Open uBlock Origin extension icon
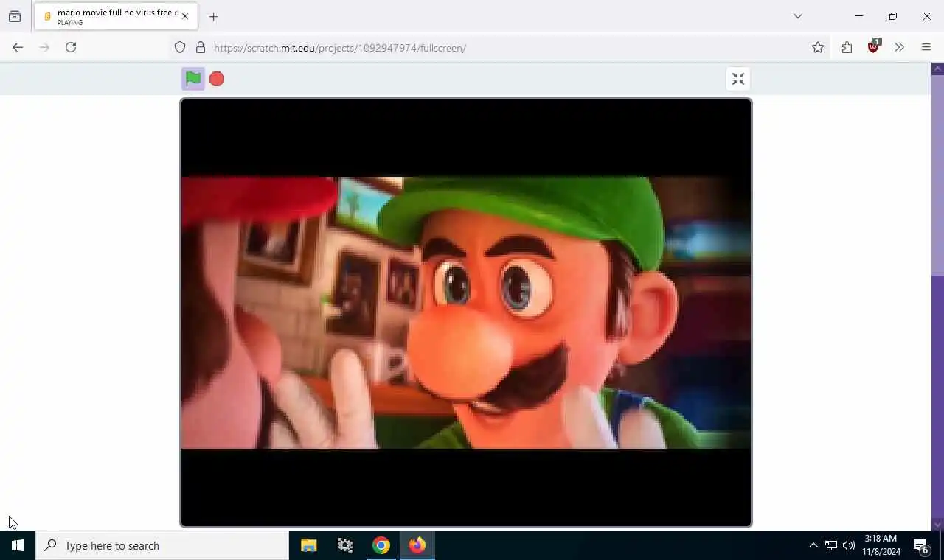Screen dimensions: 944x560 coord(873,47)
